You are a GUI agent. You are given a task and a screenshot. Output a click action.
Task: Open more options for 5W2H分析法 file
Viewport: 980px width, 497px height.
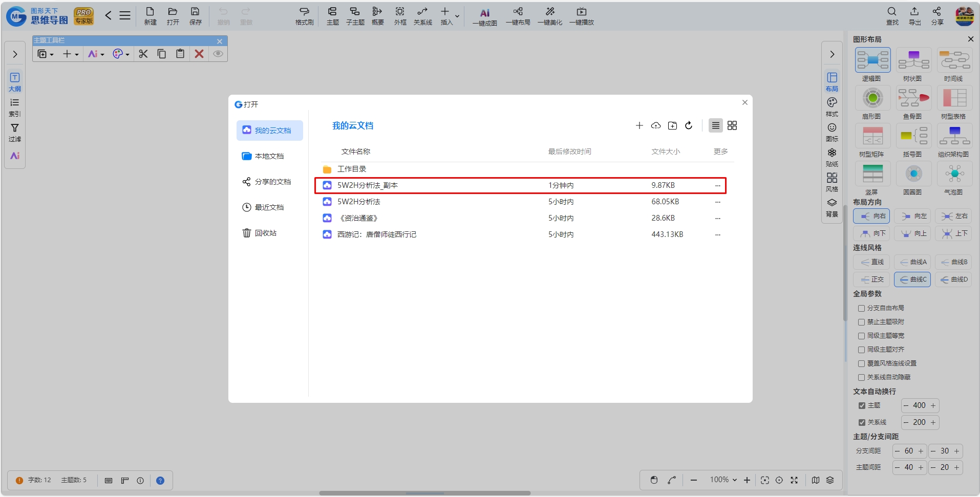tap(718, 202)
